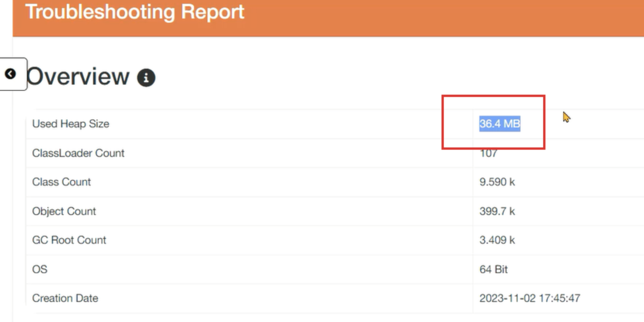Click the ClassLoader Count label

tap(78, 153)
